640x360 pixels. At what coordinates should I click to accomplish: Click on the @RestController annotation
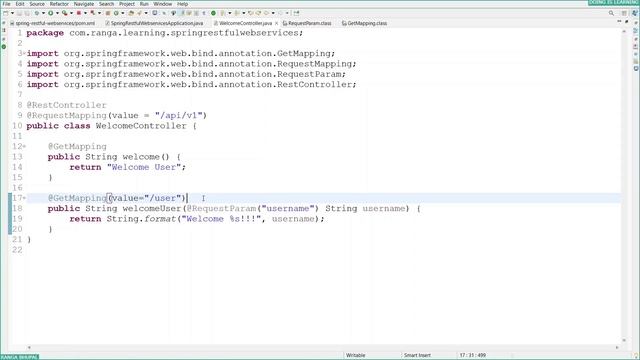[67, 105]
